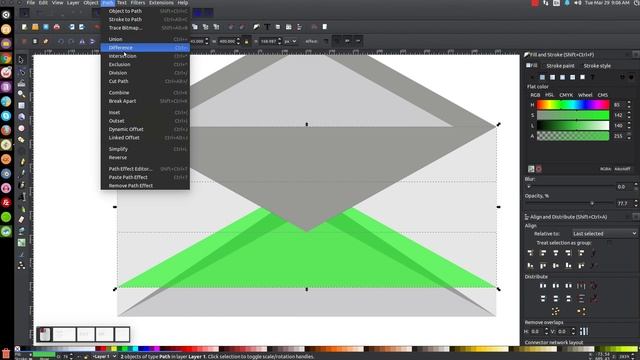
Task: Select the Tweak tool in toolbox
Action: pyautogui.click(x=21, y=83)
